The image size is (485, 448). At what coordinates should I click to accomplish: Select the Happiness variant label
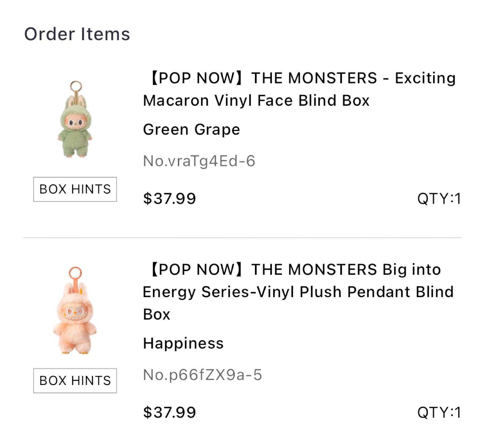click(x=183, y=344)
